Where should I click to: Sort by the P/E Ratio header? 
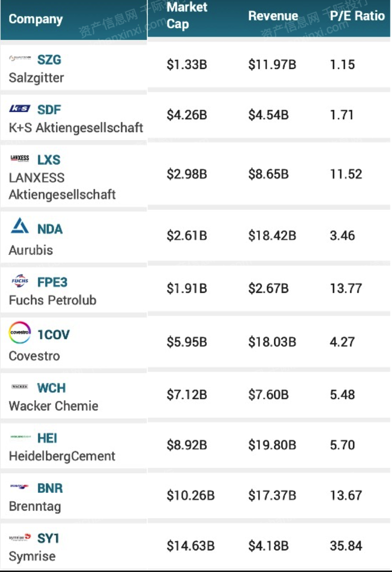[357, 16]
